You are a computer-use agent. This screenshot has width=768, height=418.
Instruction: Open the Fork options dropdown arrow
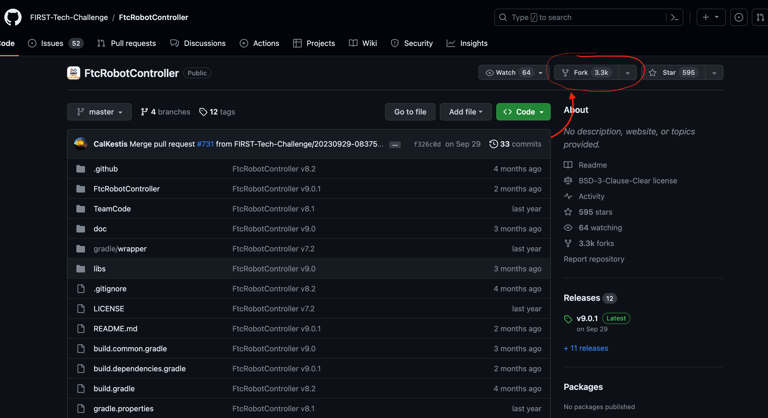click(x=627, y=73)
